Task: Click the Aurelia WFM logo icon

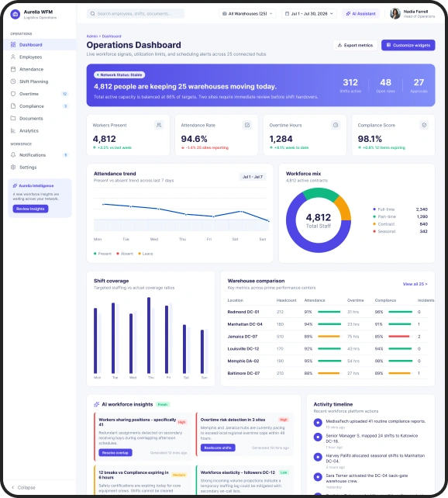Action: click(x=16, y=14)
